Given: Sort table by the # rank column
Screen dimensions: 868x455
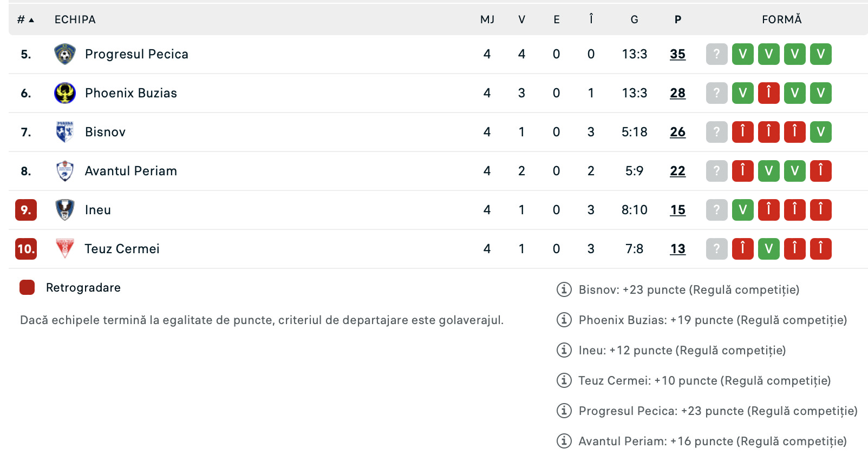Looking at the screenshot, I should pyautogui.click(x=25, y=19).
